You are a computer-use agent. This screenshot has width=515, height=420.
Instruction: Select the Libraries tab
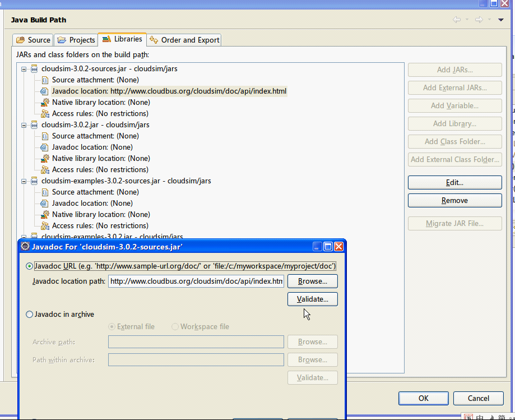tap(122, 39)
